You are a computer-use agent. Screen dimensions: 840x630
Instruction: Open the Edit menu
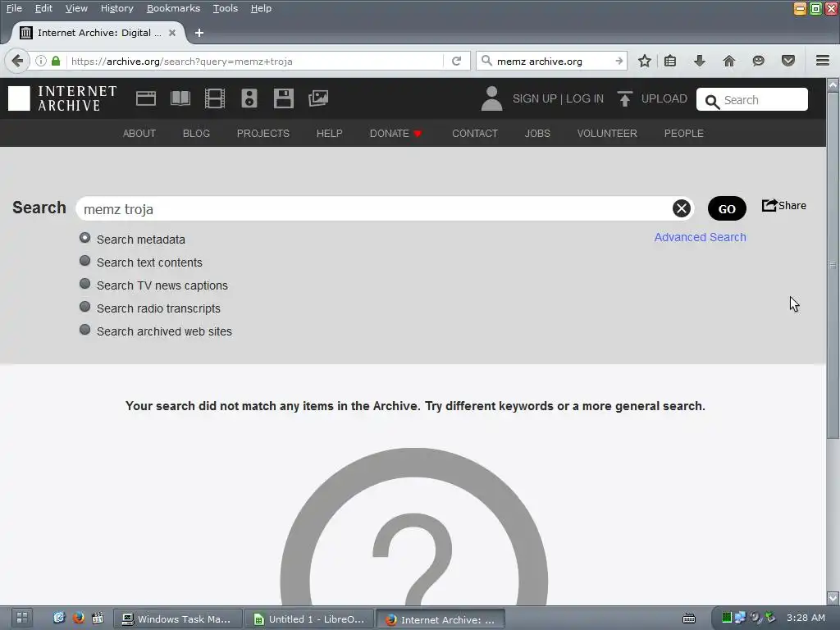click(43, 8)
